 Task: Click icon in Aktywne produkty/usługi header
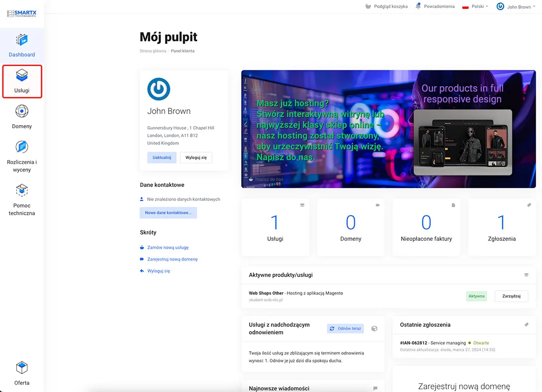[x=526, y=275]
